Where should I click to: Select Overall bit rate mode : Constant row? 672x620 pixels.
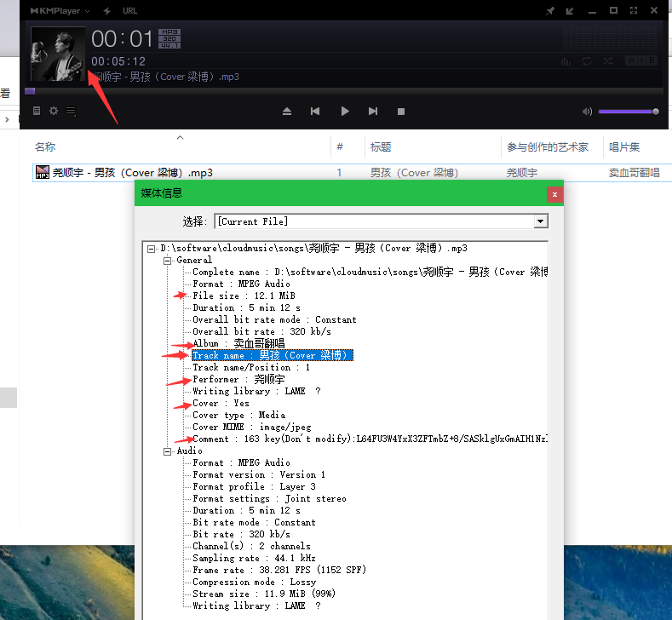pyautogui.click(x=274, y=319)
